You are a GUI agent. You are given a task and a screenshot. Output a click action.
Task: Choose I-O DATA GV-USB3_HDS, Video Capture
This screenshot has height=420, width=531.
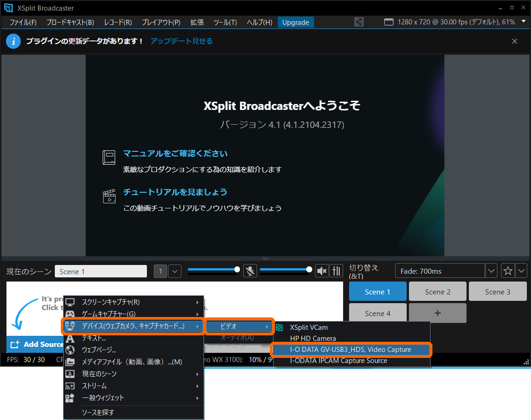pyautogui.click(x=352, y=350)
